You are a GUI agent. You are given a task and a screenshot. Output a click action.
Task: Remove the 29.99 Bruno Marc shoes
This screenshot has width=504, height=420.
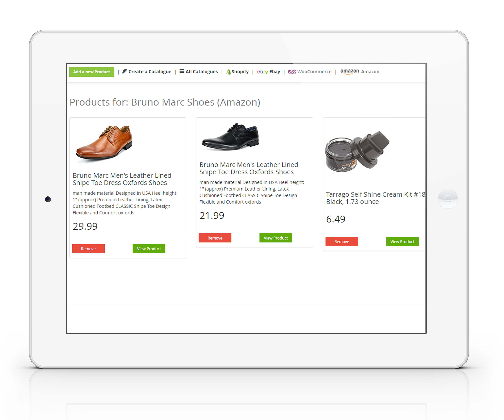(x=88, y=249)
